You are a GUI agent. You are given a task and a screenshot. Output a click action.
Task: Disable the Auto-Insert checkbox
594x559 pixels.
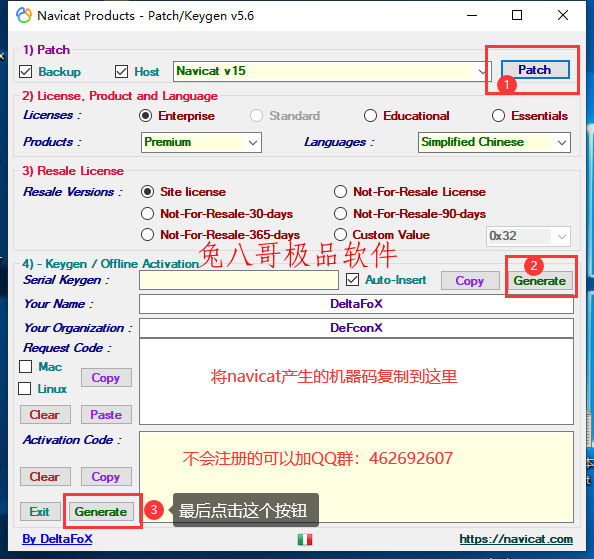(352, 280)
